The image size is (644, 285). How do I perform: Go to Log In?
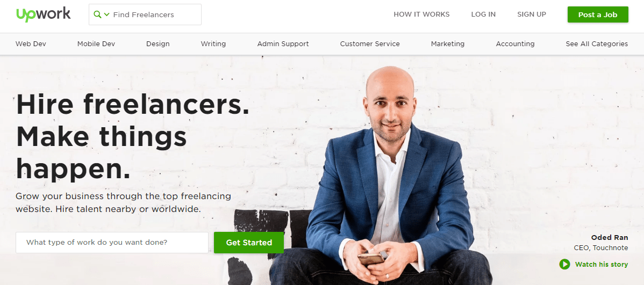coord(483,14)
